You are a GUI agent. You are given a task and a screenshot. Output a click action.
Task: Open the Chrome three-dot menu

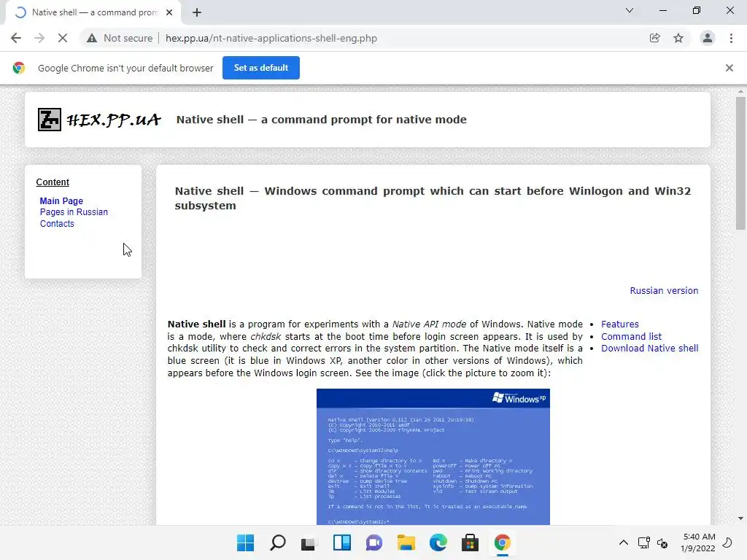pyautogui.click(x=731, y=38)
